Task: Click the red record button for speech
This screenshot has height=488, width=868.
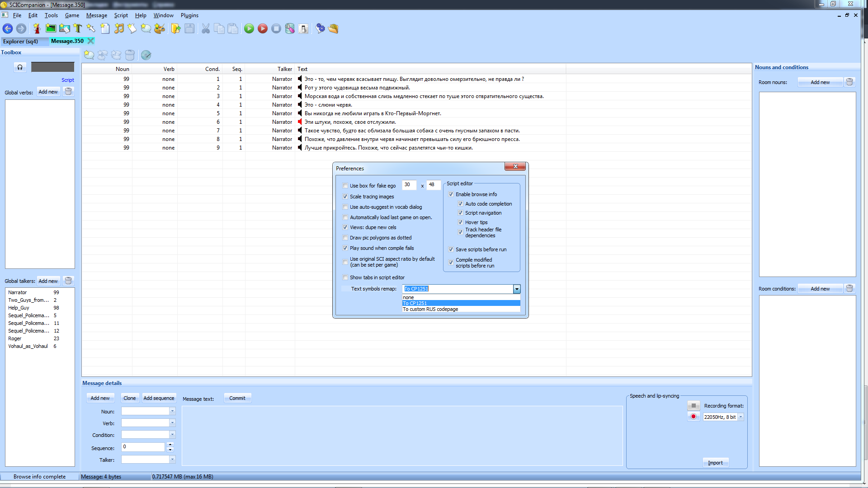Action: coord(693,417)
